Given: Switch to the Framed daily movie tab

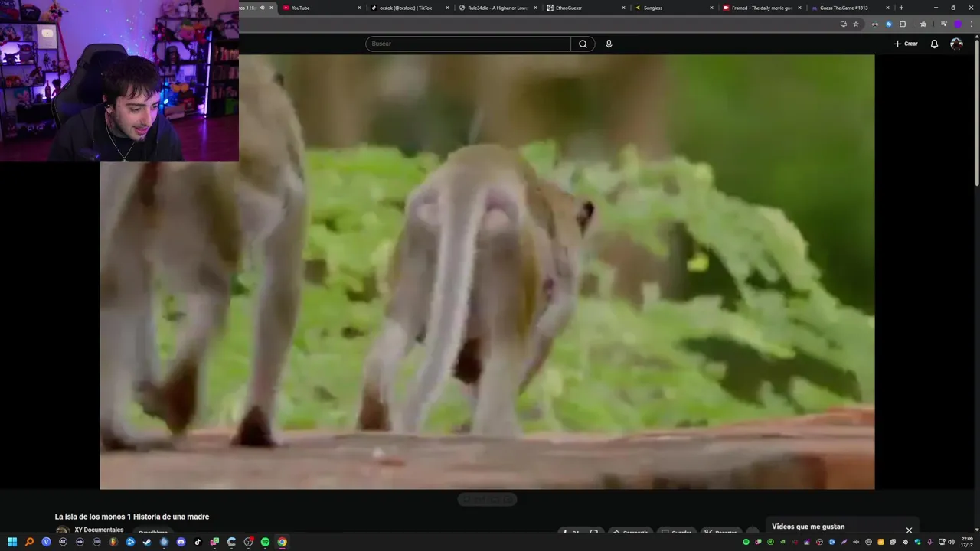Looking at the screenshot, I should pyautogui.click(x=762, y=8).
